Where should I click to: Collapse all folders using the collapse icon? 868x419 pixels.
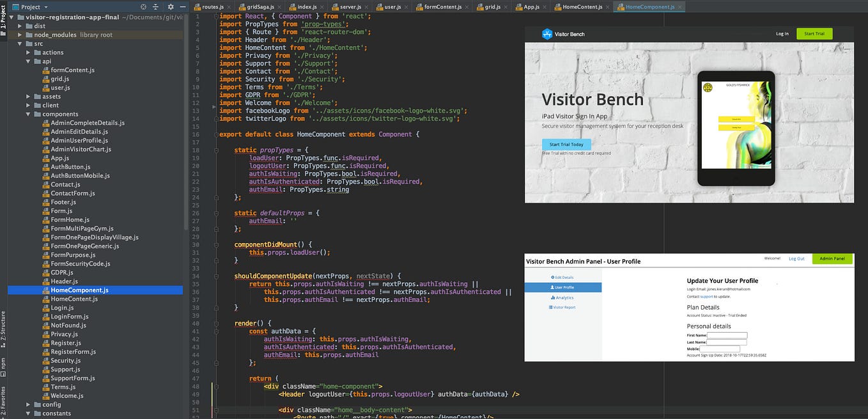(x=155, y=6)
